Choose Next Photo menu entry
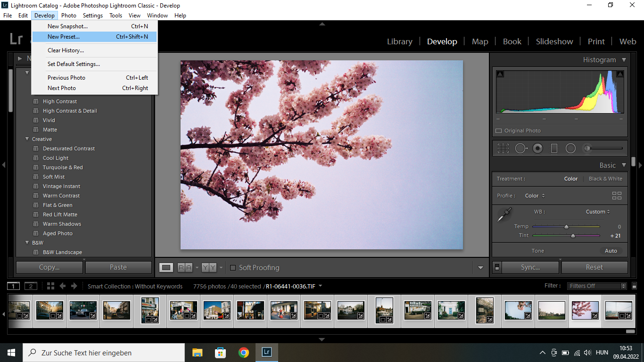Screen dimensions: 644x362 (x=94, y=88)
